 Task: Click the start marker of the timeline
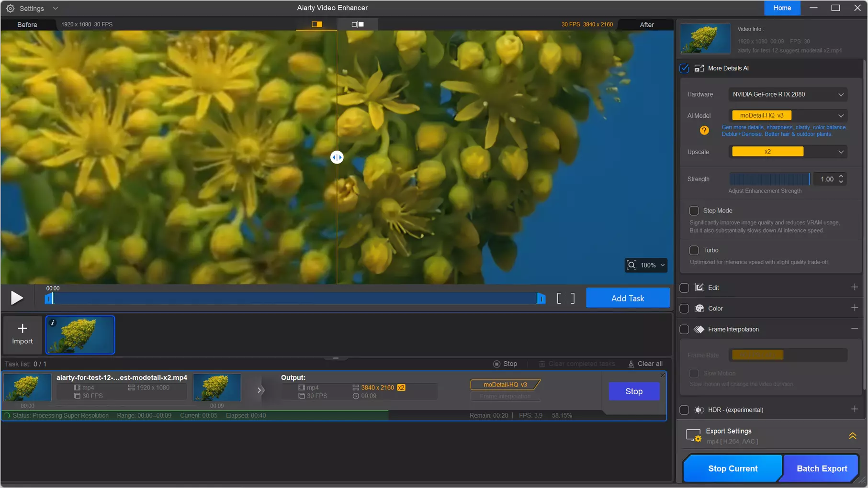49,299
